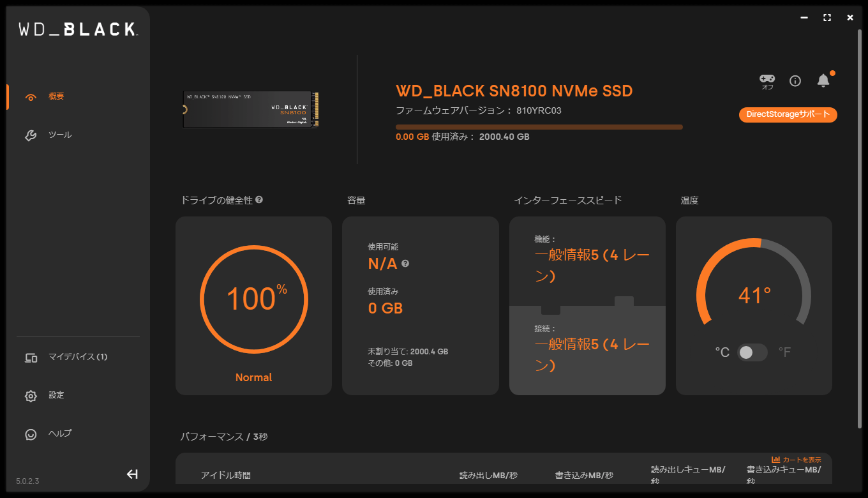Click the drive capacity usage bar

[539, 127]
